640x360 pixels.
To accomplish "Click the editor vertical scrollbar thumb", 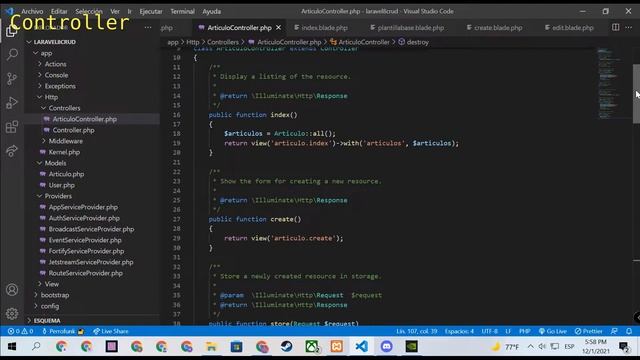I will (x=636, y=93).
